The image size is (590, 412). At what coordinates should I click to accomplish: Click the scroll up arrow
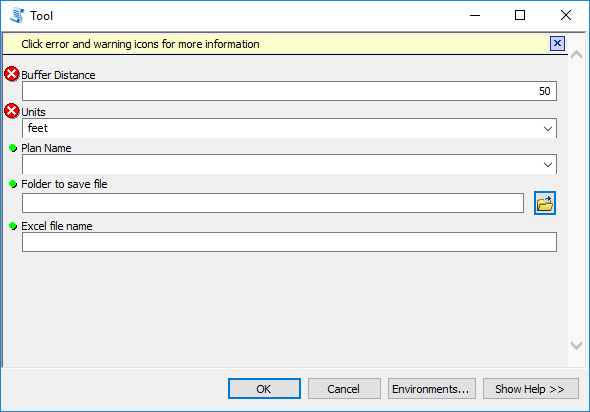pyautogui.click(x=576, y=55)
